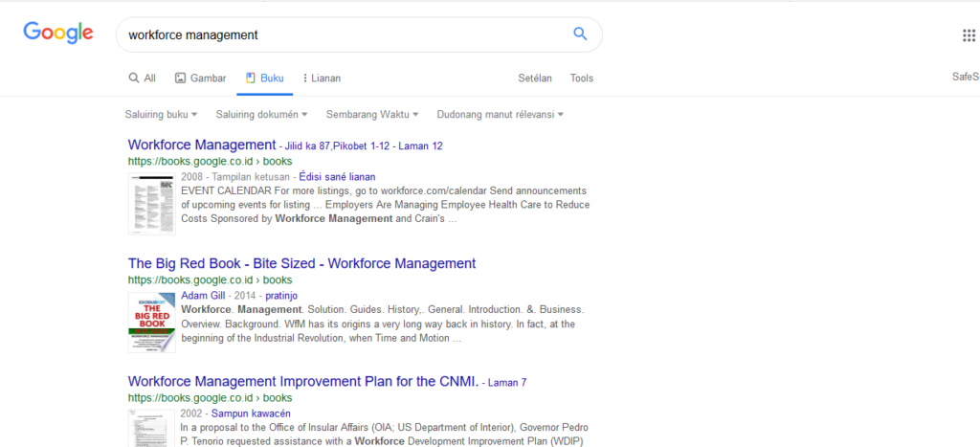Expand the Saluiring dokumén dropdown
The image size is (980, 447).
(261, 115)
